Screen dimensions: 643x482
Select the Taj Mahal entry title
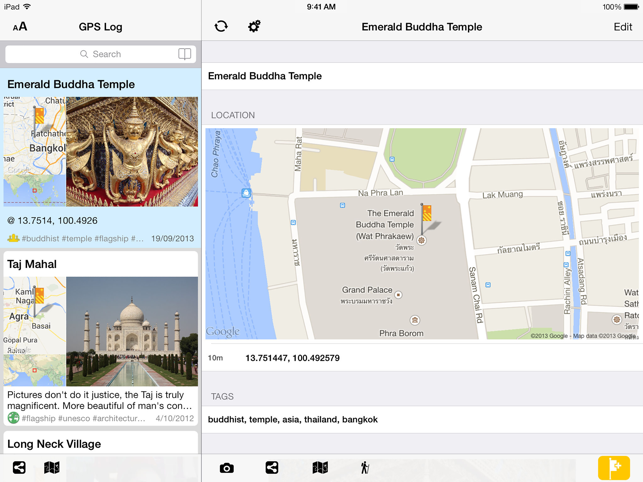pos(32,264)
